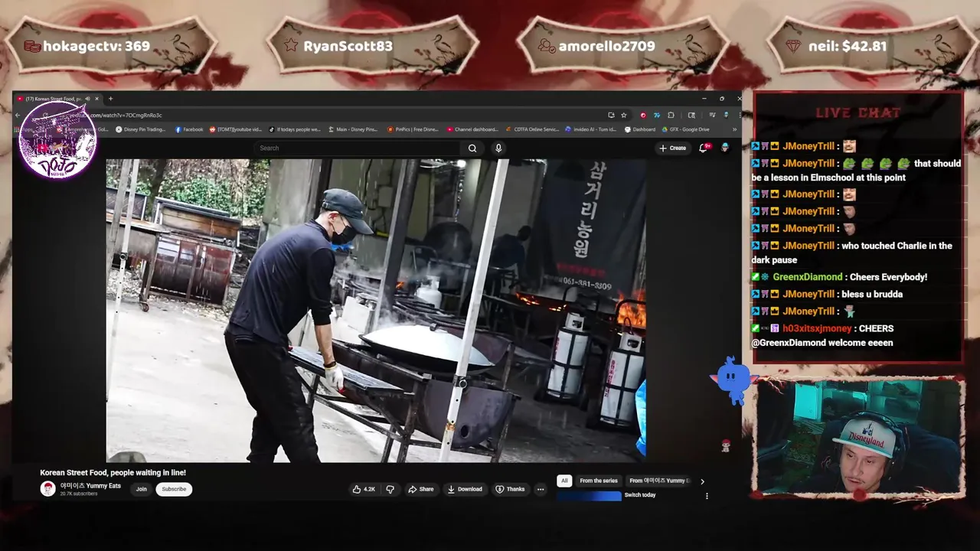Click the install app icon in address bar

coord(611,115)
